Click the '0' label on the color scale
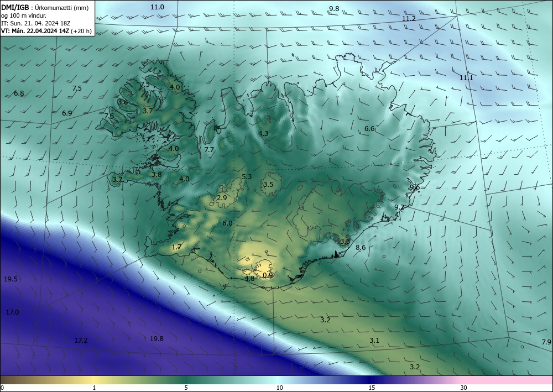Viewport: 553px width, 392px height. 2,388
